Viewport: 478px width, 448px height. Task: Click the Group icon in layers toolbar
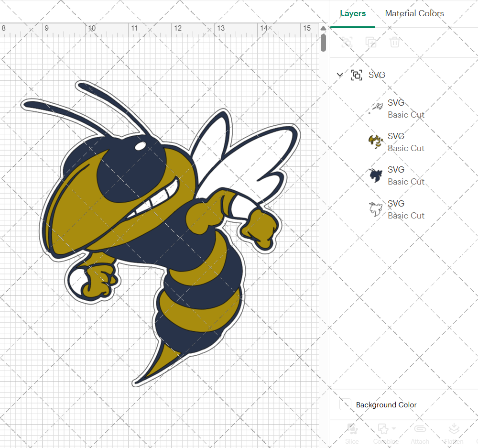click(347, 42)
